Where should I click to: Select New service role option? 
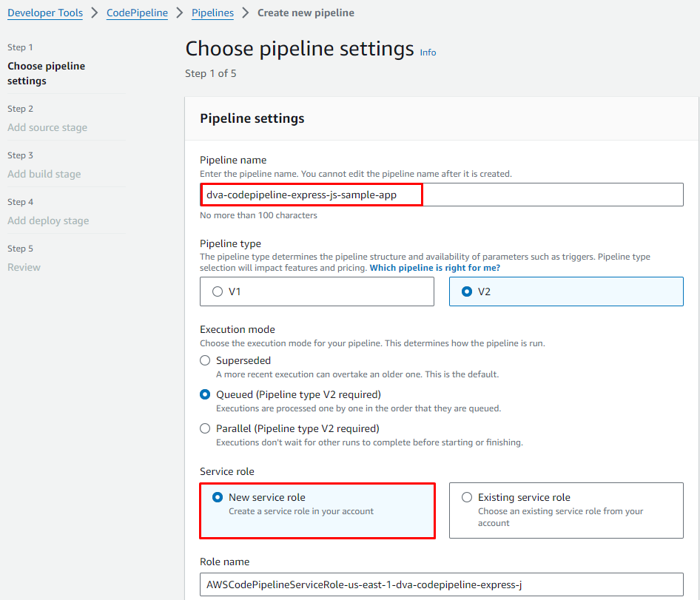point(218,497)
